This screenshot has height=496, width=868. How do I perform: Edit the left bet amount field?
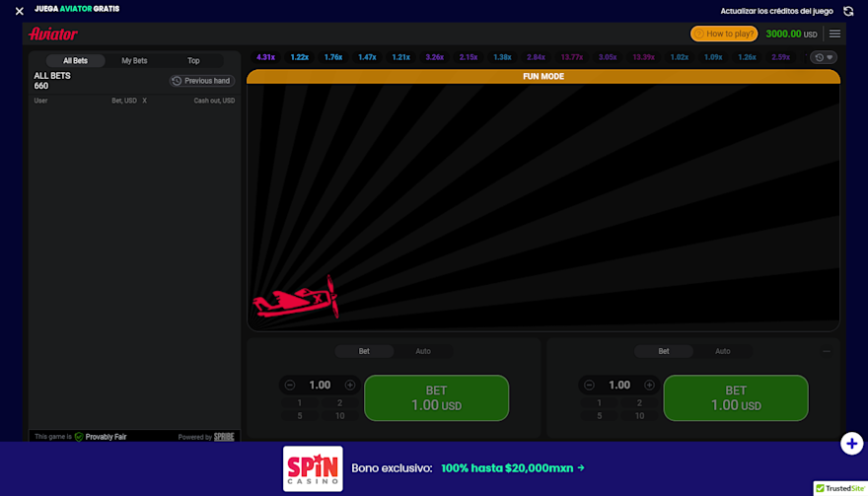[320, 385]
